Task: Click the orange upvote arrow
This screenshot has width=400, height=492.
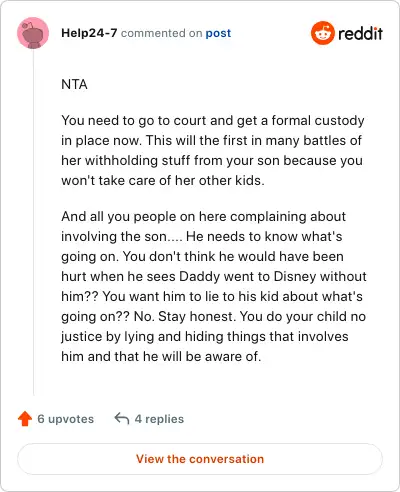Action: point(25,419)
